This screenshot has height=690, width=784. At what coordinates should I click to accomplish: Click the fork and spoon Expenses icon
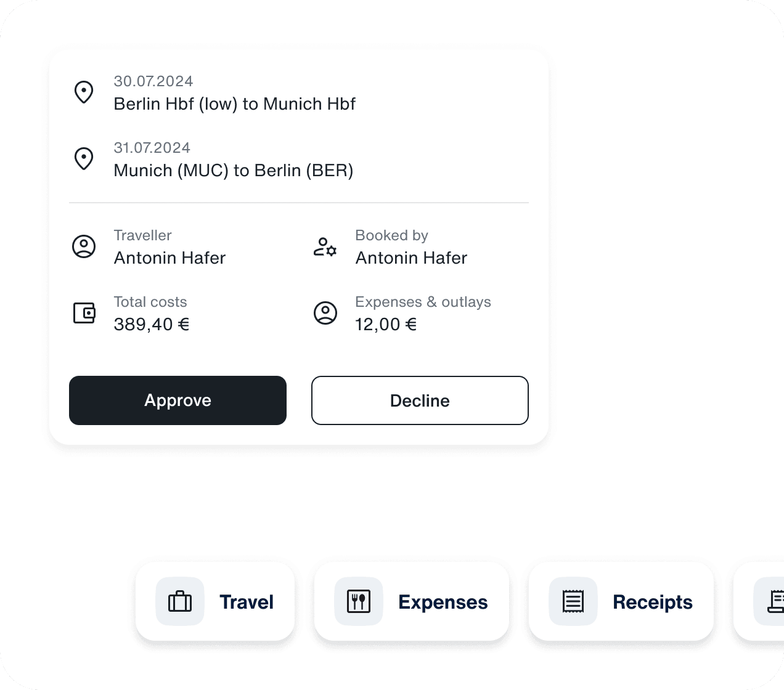[x=359, y=601]
